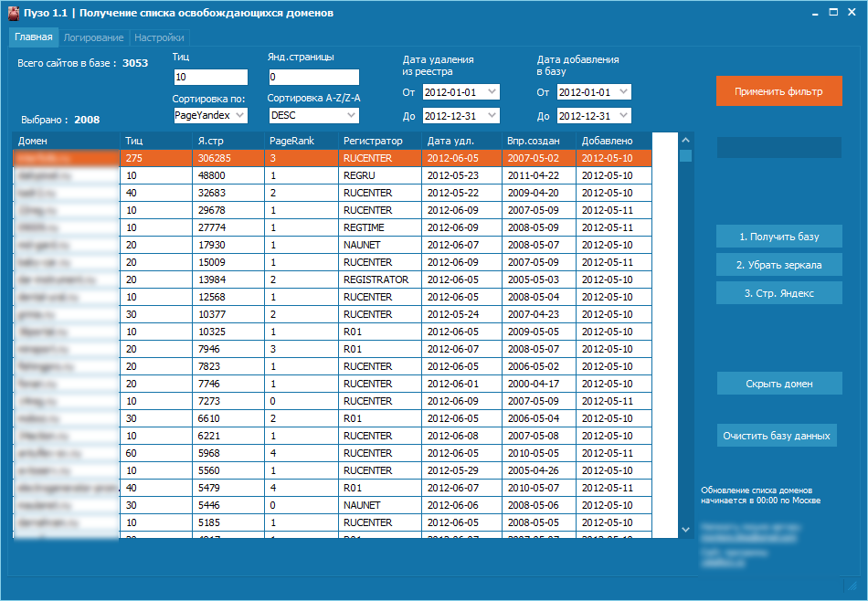Sort by the Впр.создан column header

tap(539, 141)
